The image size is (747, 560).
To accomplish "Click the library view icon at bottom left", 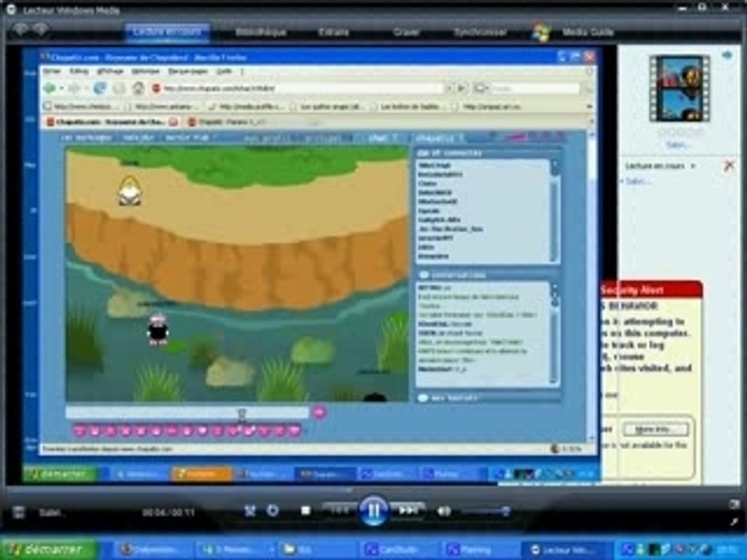I will 18,513.
